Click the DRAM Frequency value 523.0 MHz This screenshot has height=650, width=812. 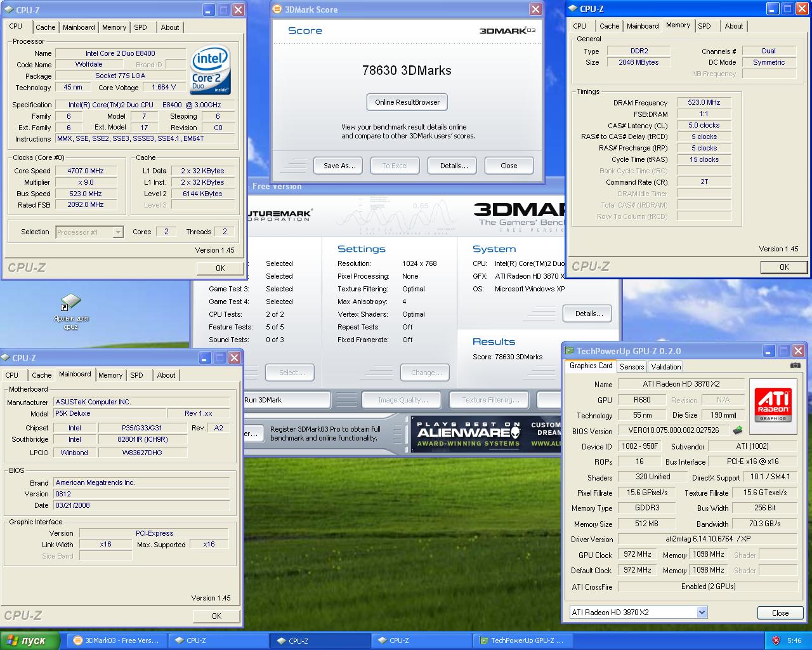tap(704, 102)
